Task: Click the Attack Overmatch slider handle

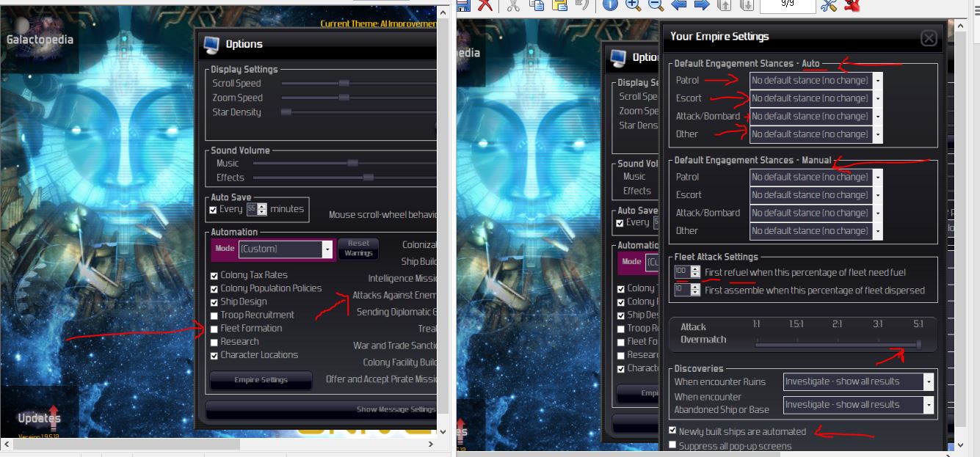Action: pyautogui.click(x=918, y=344)
